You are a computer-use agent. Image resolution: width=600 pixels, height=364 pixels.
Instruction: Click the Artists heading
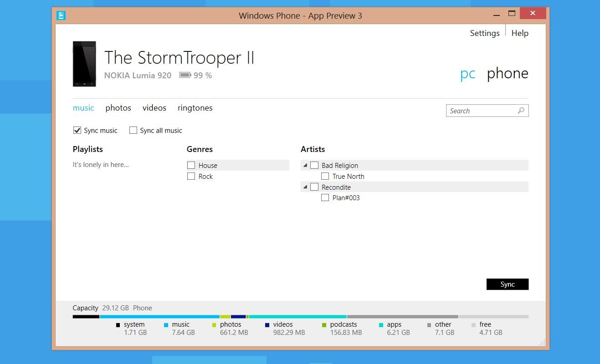pos(313,149)
